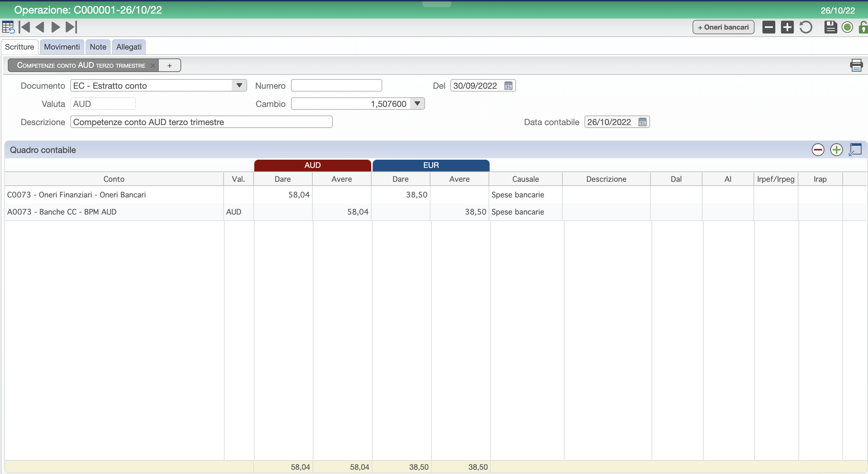Expand Quadro contabile panel icon
Screen dimensions: 868x474
(855, 150)
